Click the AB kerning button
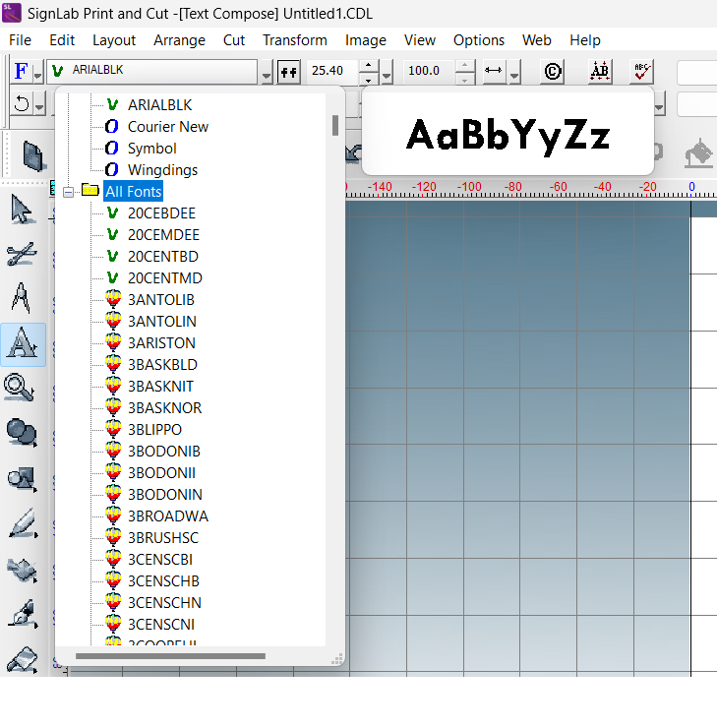Viewport: 717px width, 728px height. click(x=600, y=72)
